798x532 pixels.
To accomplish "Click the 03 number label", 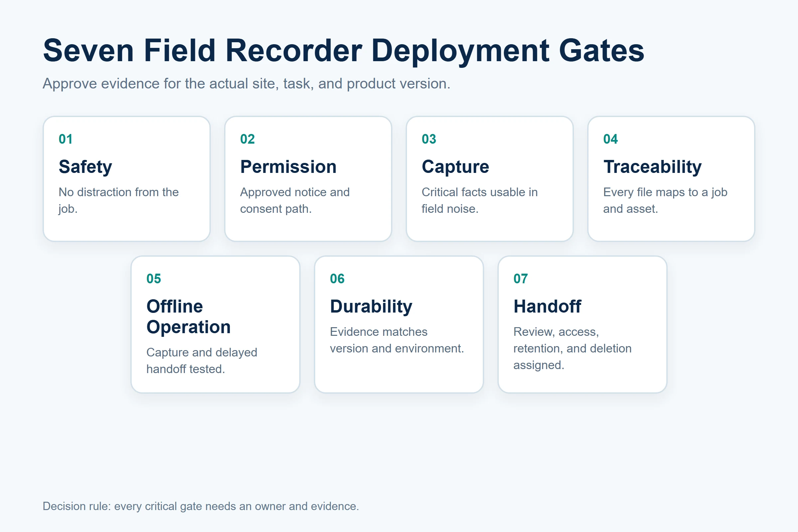I will coord(429,139).
